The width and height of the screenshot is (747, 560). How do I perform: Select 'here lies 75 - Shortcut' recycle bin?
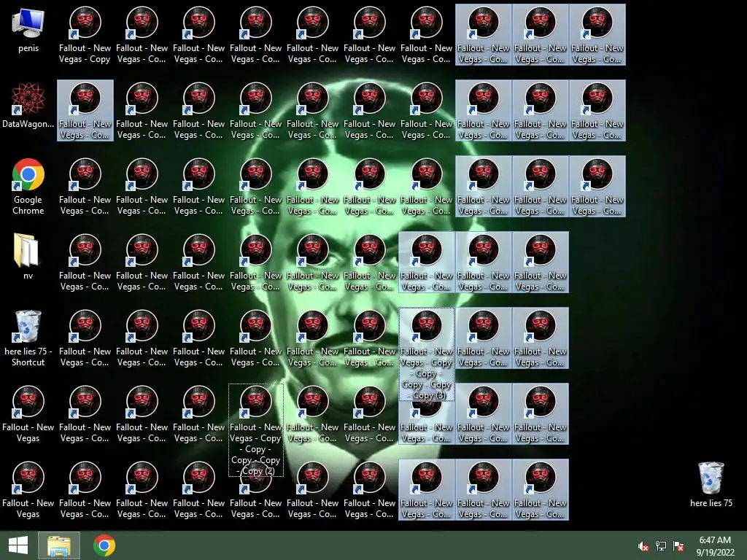pyautogui.click(x=28, y=338)
